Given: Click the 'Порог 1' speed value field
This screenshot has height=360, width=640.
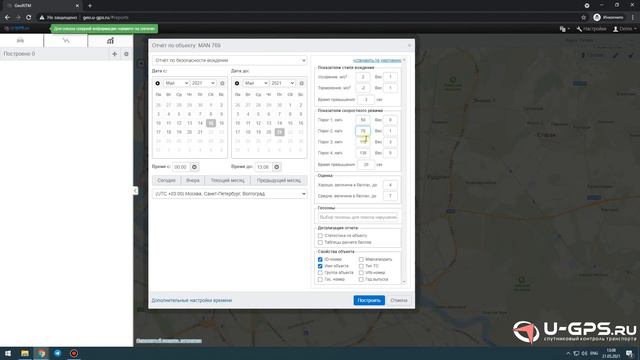Looking at the screenshot, I should click(363, 120).
